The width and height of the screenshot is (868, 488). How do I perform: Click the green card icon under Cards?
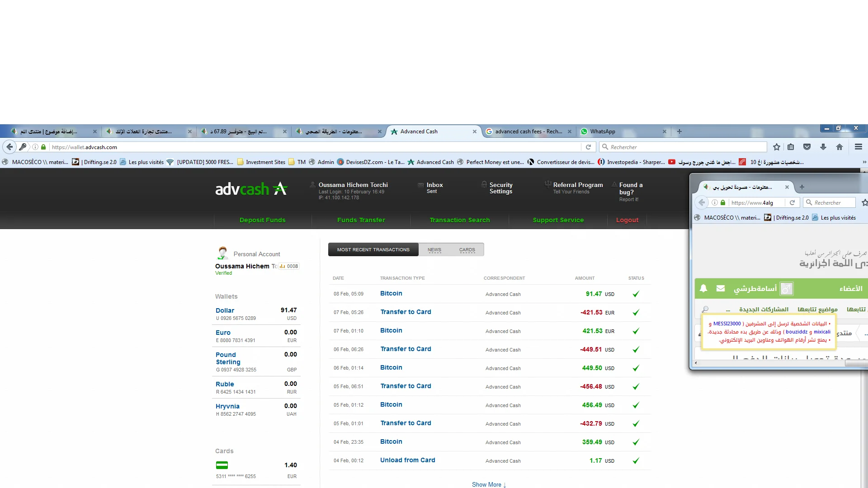222,465
